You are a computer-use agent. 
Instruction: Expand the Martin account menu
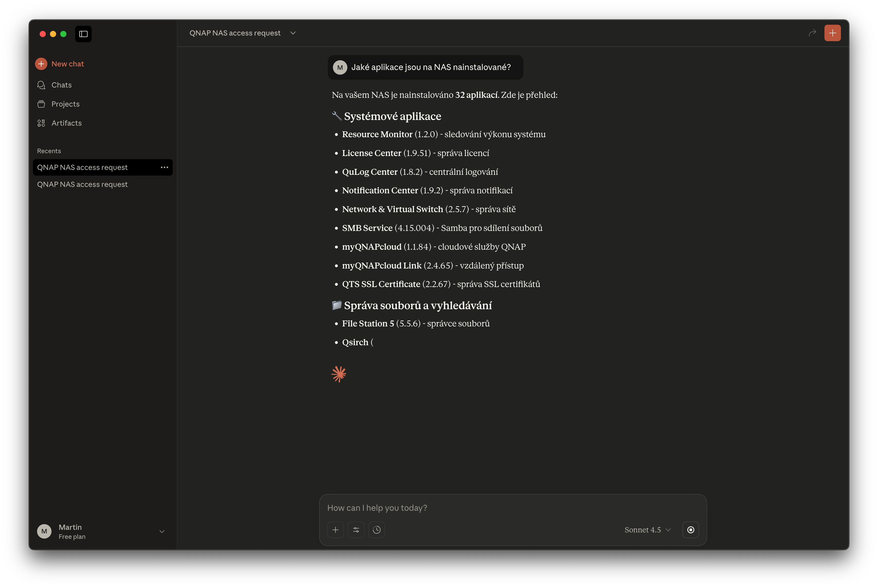click(162, 531)
